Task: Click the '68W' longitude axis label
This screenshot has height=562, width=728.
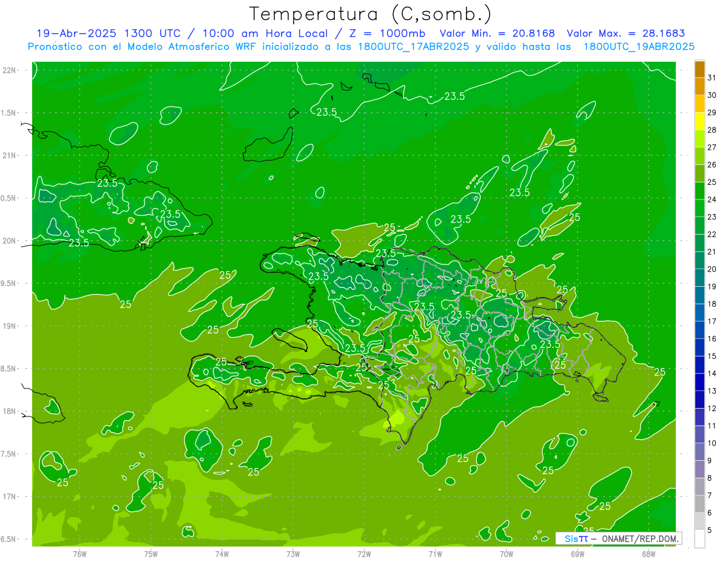Action: pyautogui.click(x=649, y=554)
